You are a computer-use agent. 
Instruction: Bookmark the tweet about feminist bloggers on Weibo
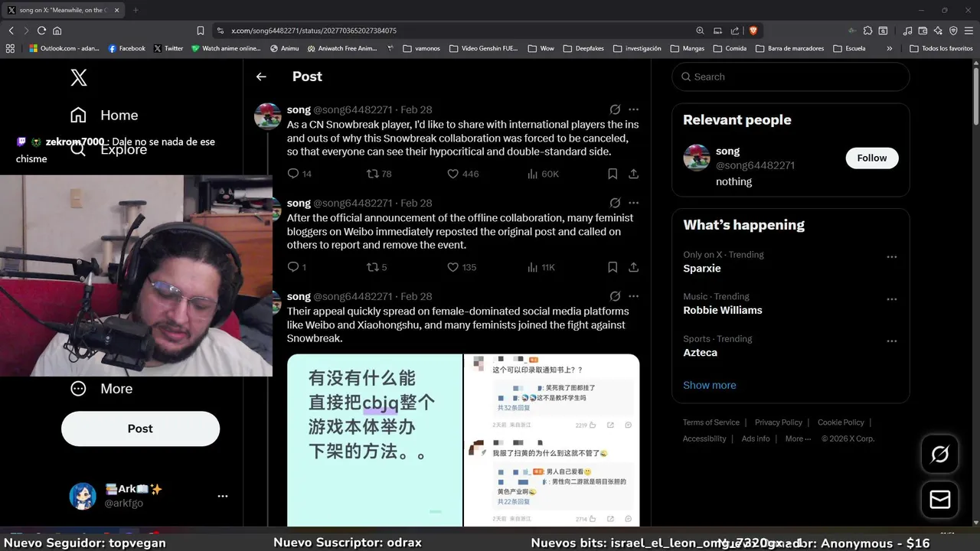[x=612, y=267]
